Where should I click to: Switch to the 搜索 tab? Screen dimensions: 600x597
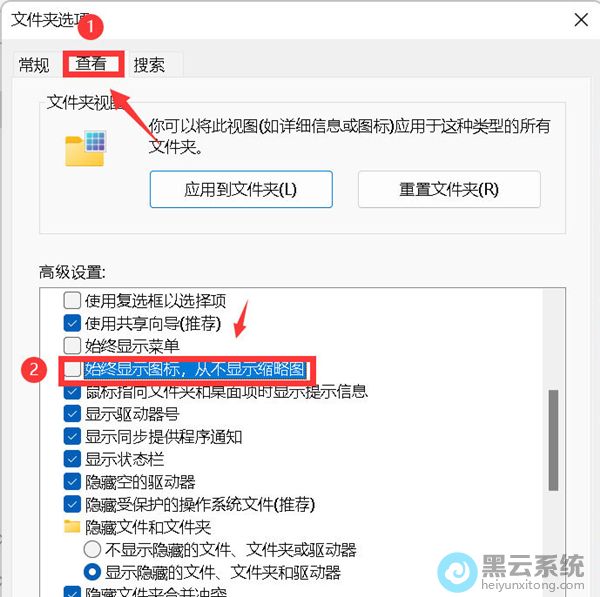tap(149, 65)
